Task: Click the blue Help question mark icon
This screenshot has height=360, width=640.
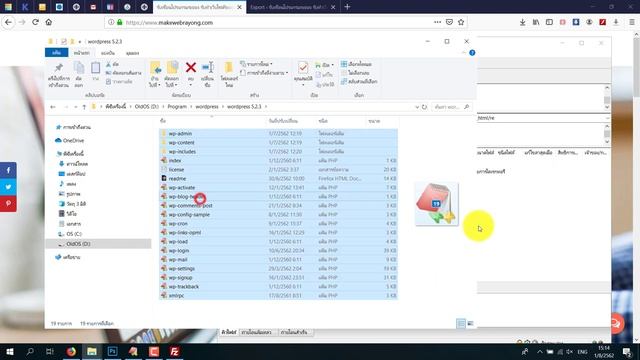Action: (472, 53)
